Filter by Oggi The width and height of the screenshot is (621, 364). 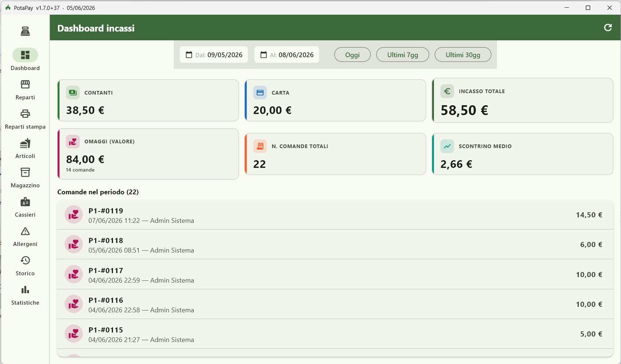[352, 55]
